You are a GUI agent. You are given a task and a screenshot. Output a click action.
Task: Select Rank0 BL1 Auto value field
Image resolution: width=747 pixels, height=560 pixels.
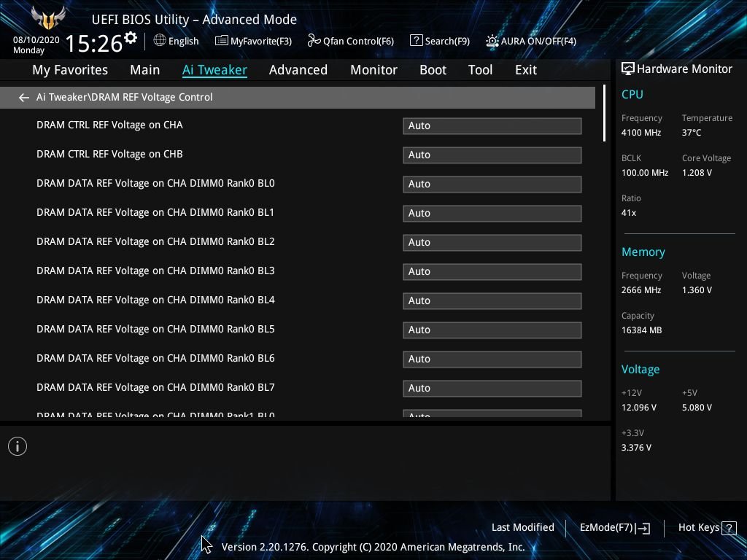tap(492, 213)
